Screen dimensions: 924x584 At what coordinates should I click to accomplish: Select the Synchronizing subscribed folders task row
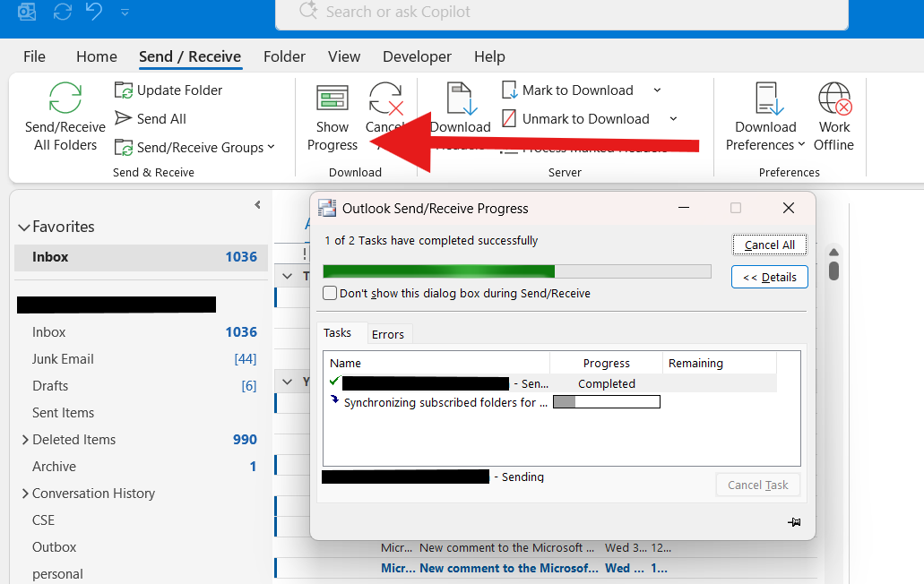coord(550,403)
